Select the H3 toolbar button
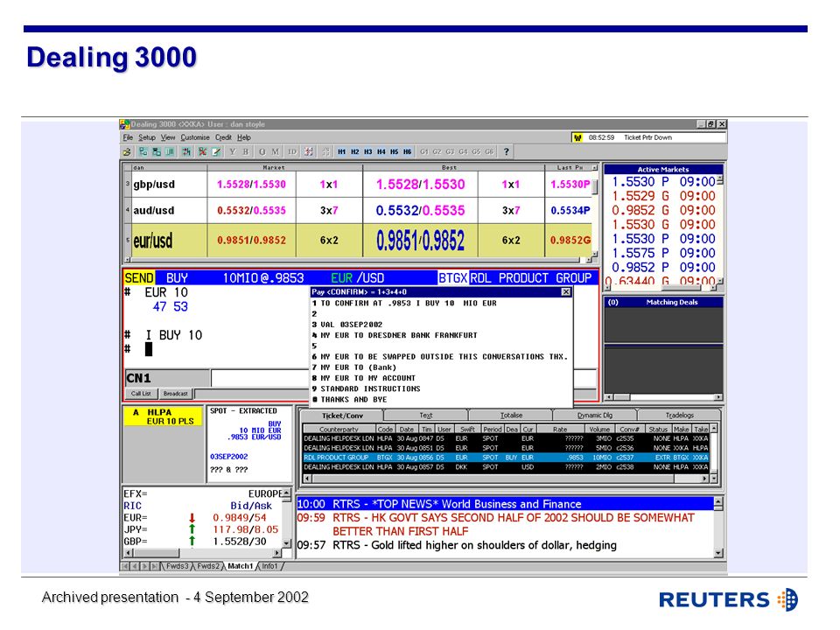The width and height of the screenshot is (840, 630). pos(368,152)
